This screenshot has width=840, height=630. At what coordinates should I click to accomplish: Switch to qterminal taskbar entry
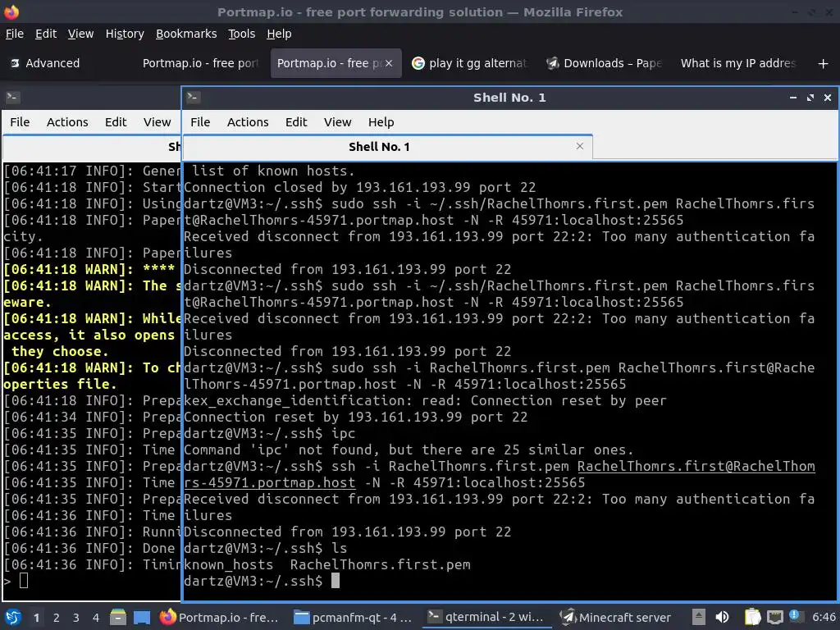(x=486, y=617)
